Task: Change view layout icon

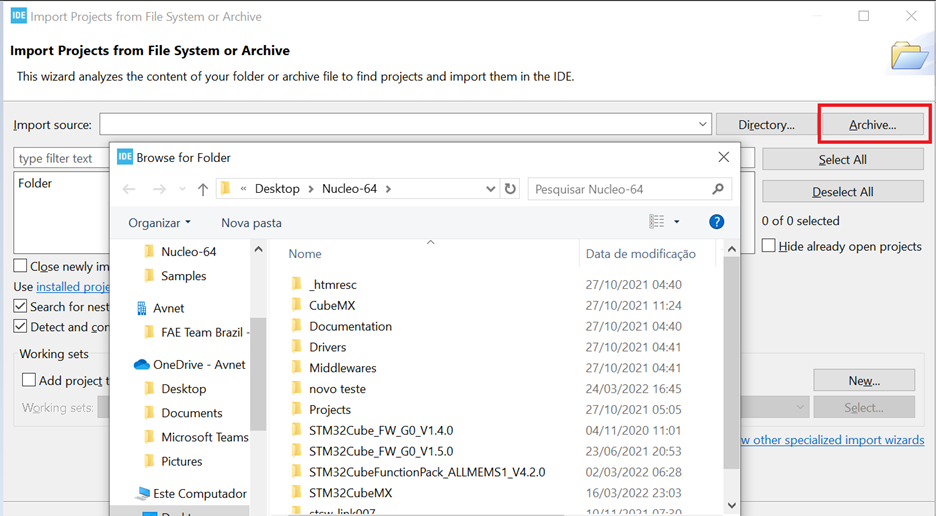Action: point(657,222)
